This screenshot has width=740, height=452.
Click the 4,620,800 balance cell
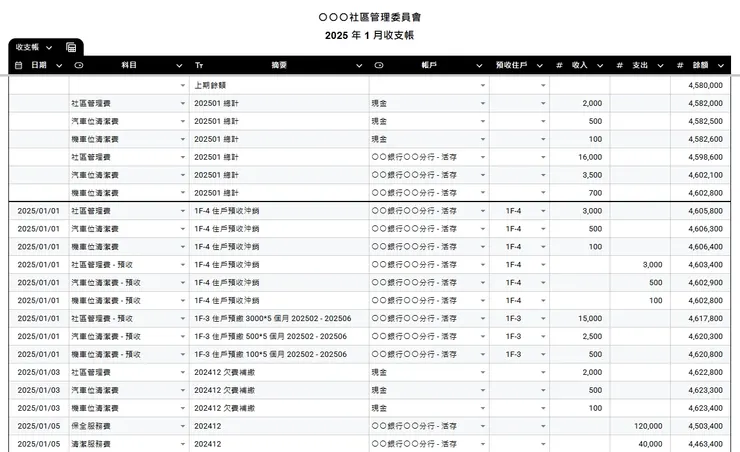point(700,354)
